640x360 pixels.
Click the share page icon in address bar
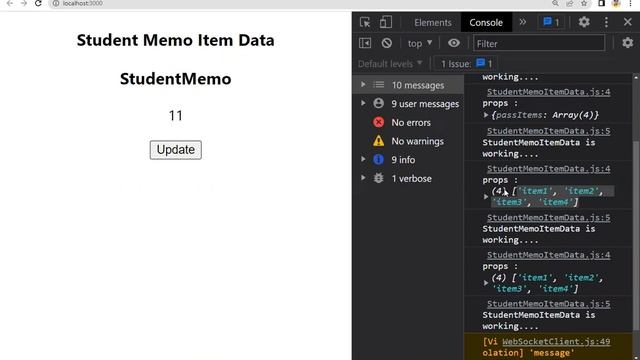click(570, 3)
